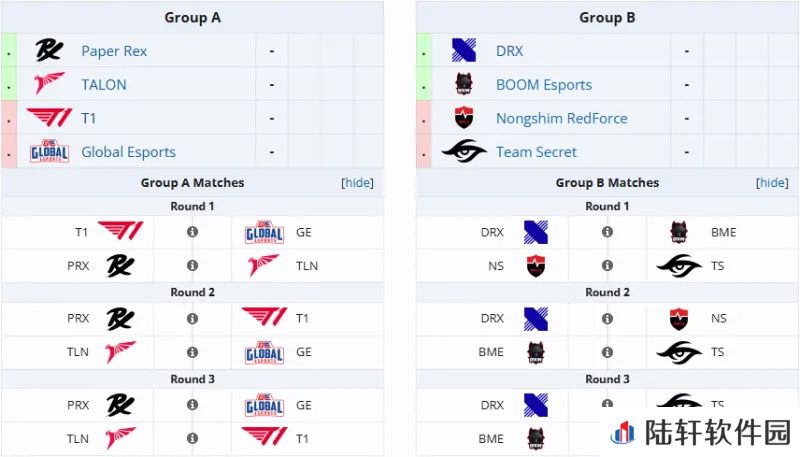Show info for Round 2 PRX vs T1

point(192,319)
